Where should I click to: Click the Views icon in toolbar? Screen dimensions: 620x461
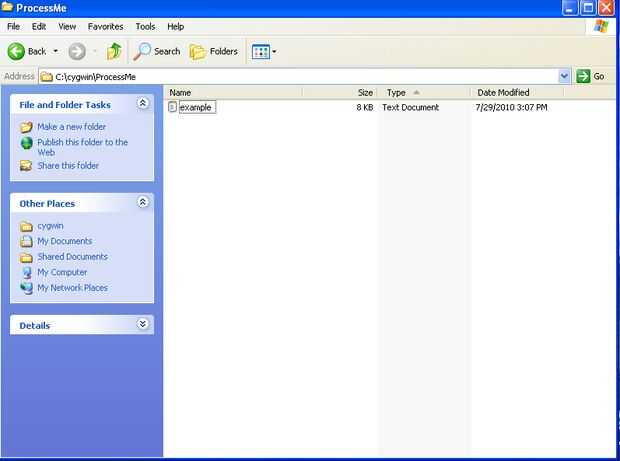coord(261,51)
